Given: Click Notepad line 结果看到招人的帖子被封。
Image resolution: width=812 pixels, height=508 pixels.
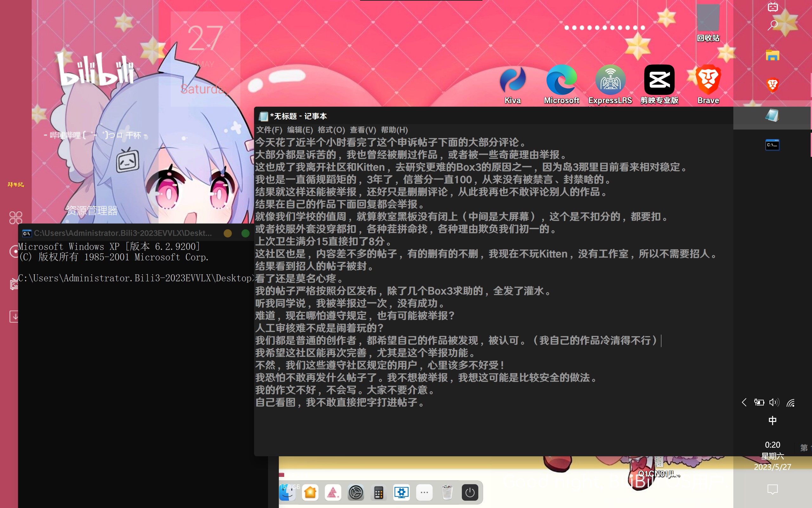Looking at the screenshot, I should [314, 266].
